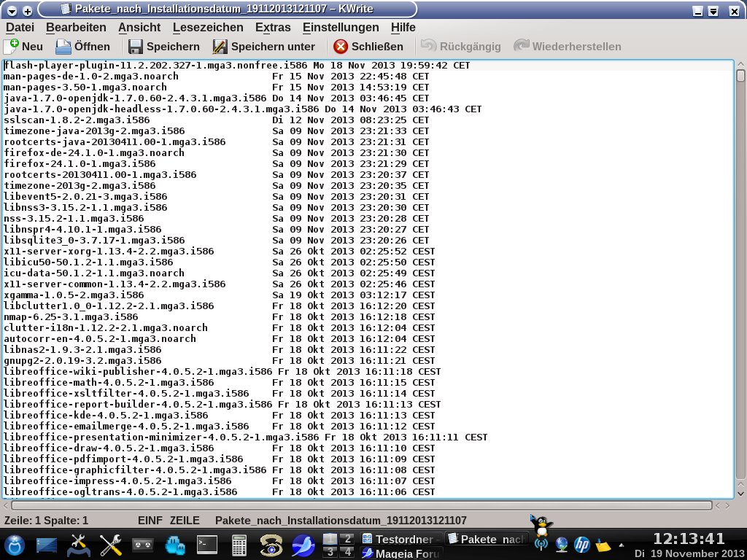
Task: Switch to the Mageia Forum taskbar window
Action: coord(400,553)
